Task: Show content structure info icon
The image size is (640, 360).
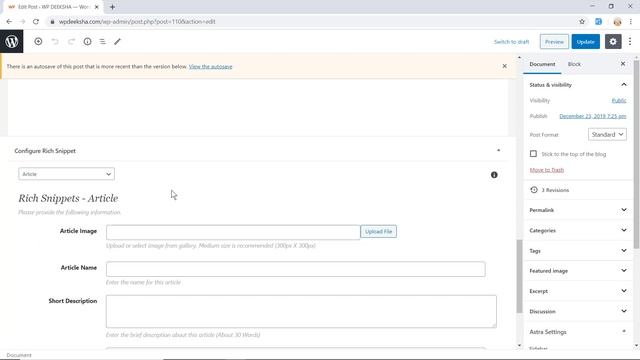Action: pos(87,41)
